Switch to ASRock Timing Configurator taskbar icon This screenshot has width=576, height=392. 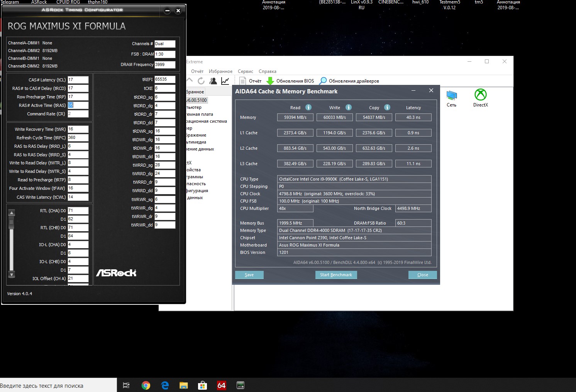[x=241, y=385]
